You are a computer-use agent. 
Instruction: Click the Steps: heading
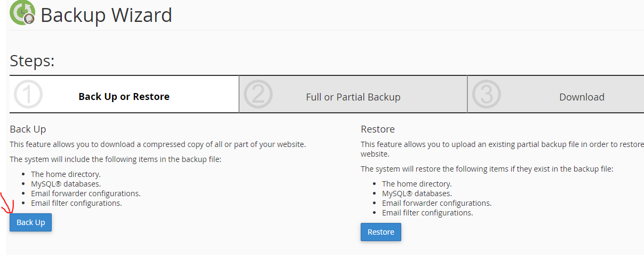coord(32,61)
